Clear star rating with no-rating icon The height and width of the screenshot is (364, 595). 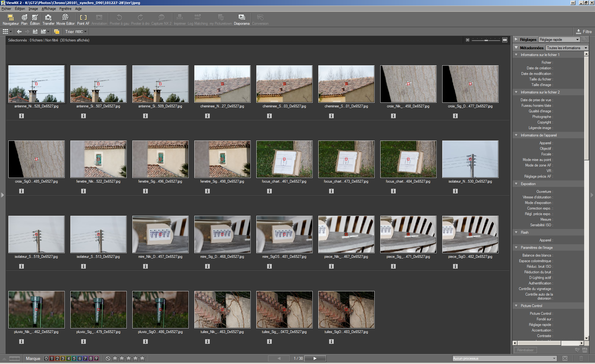(x=108, y=358)
